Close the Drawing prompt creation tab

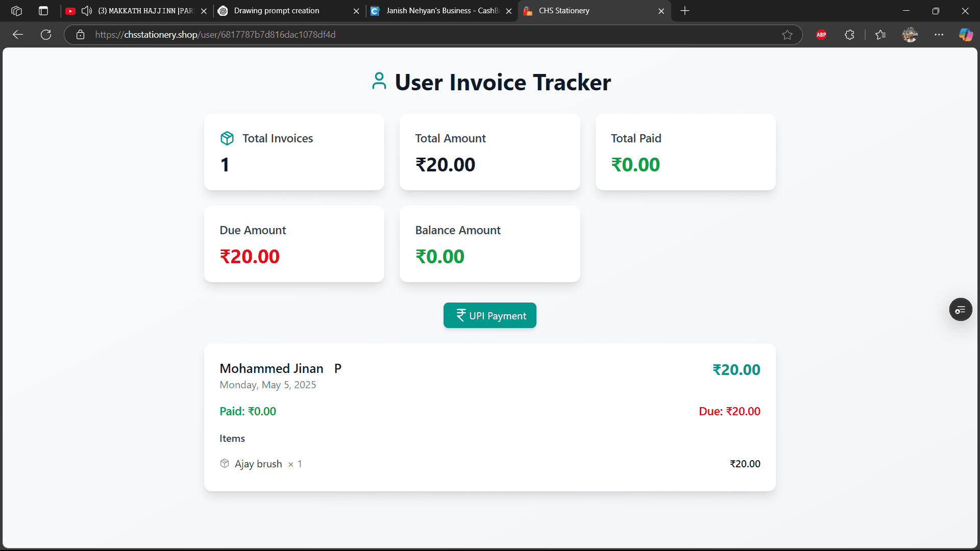(356, 11)
